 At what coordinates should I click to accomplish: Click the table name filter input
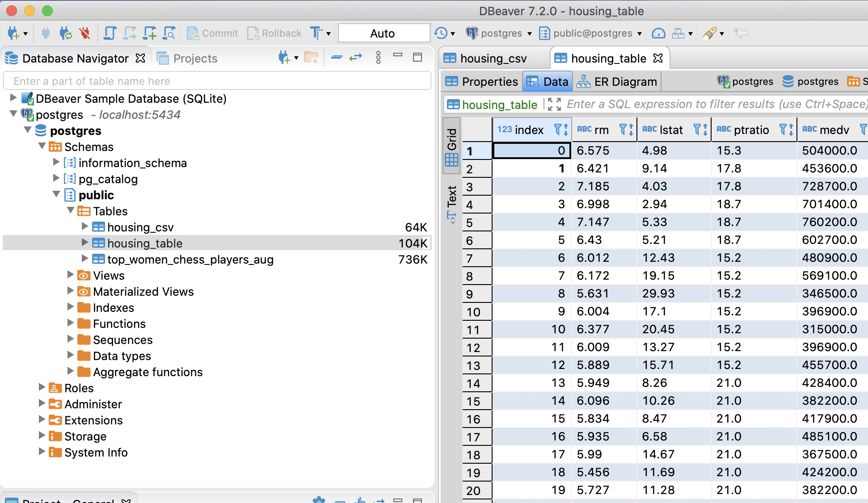[217, 81]
